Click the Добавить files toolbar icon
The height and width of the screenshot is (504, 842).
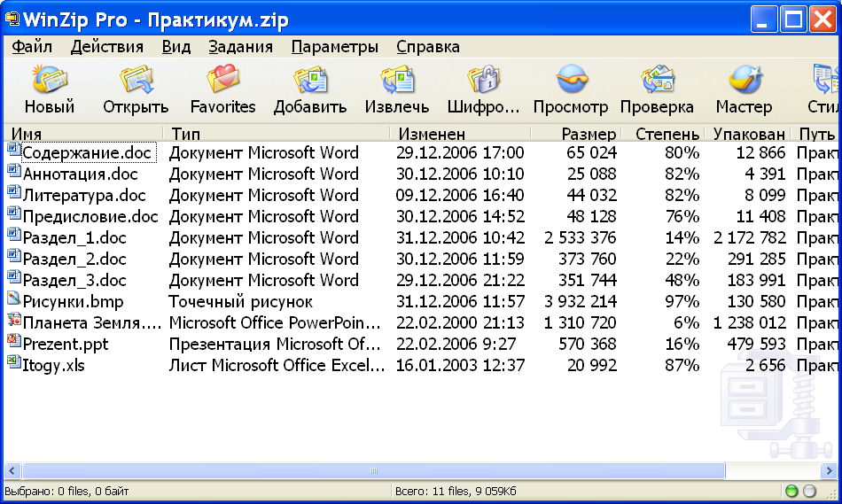(310, 80)
